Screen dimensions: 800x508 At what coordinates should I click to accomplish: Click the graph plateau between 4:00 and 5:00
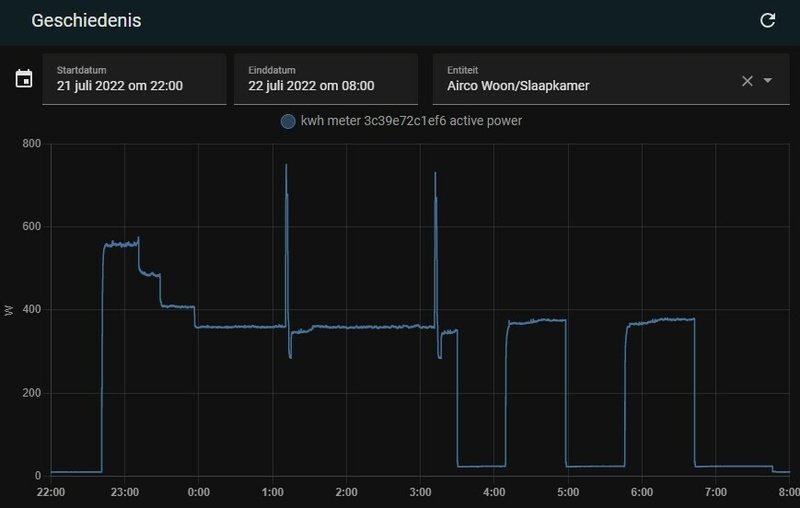(x=537, y=321)
